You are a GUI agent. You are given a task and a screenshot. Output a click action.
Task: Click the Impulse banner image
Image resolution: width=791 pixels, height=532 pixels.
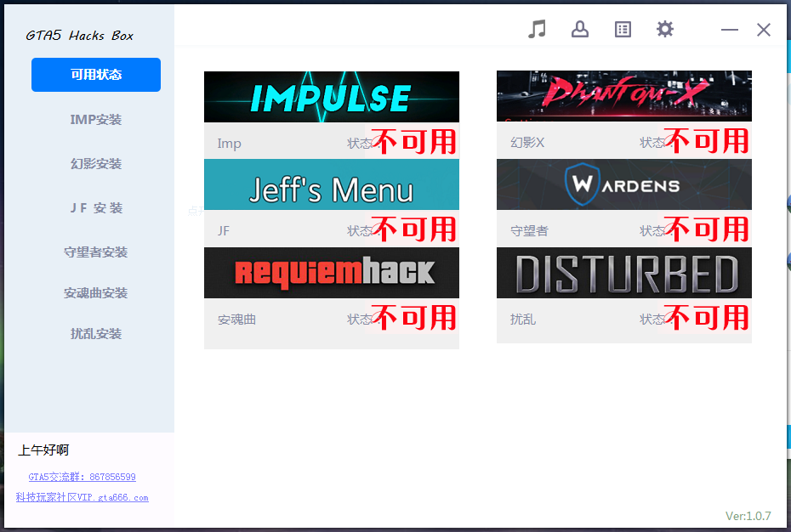pyautogui.click(x=332, y=97)
